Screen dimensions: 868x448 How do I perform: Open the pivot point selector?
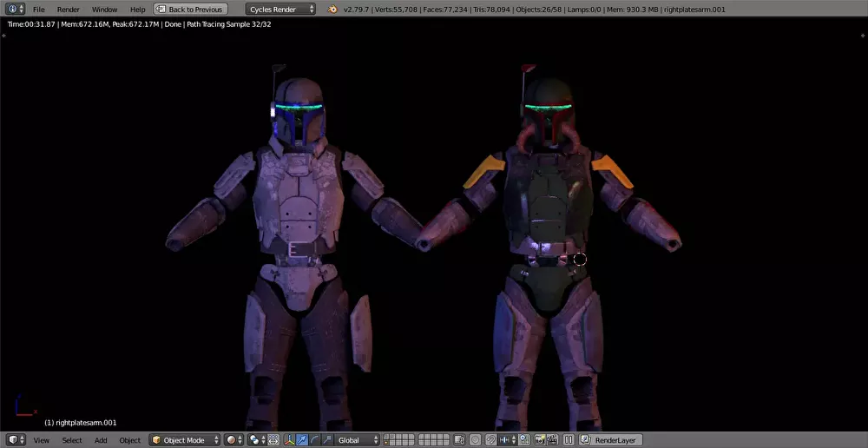258,440
